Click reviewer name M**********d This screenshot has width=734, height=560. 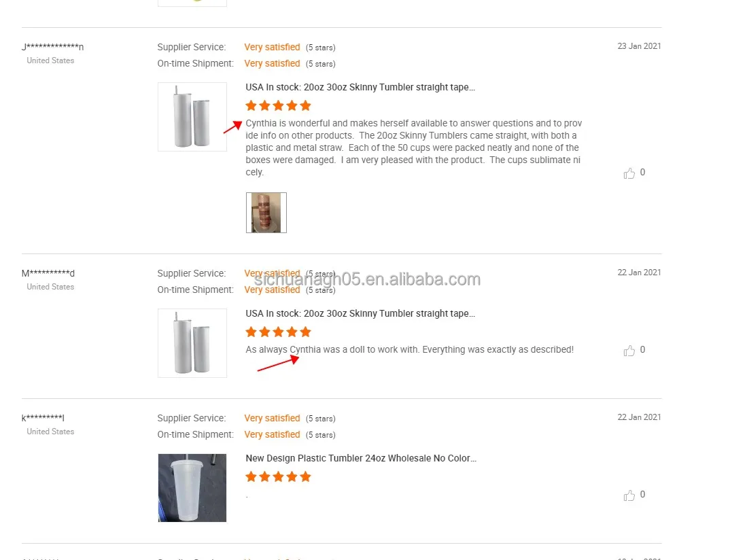48,273
